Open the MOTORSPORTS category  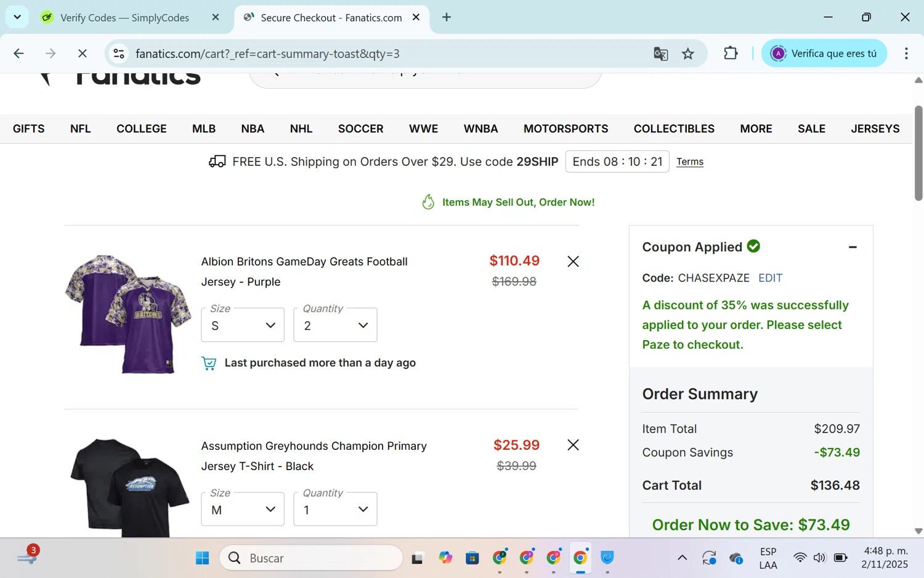(566, 129)
